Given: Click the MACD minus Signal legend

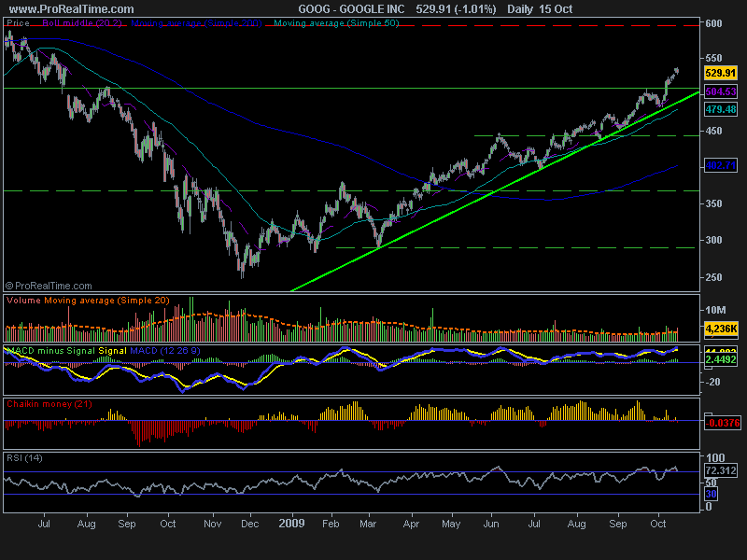Looking at the screenshot, I should (50, 351).
